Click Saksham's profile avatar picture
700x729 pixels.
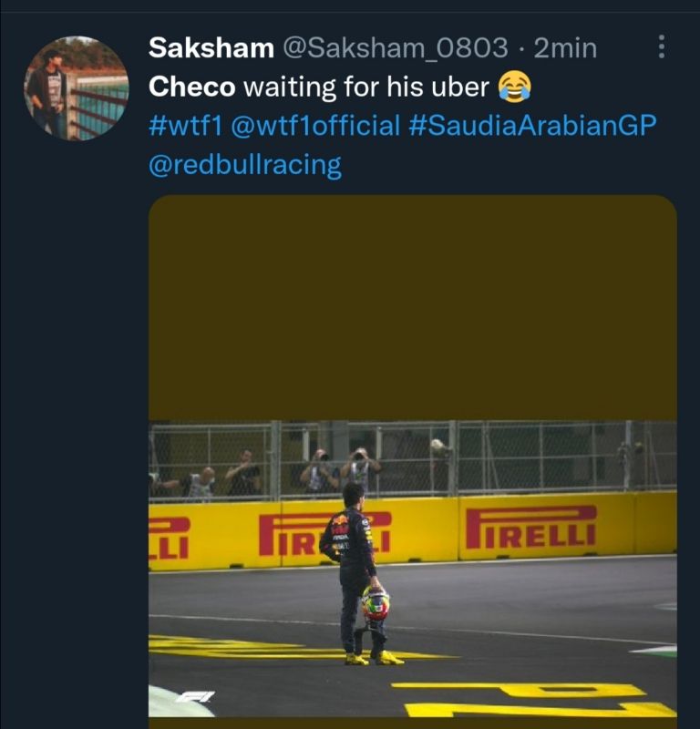[77, 87]
